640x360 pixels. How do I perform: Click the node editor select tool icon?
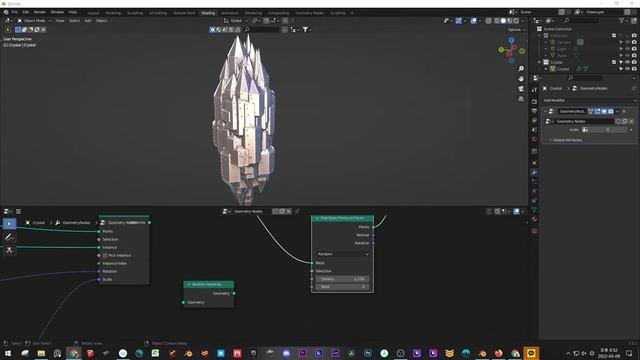(9, 224)
